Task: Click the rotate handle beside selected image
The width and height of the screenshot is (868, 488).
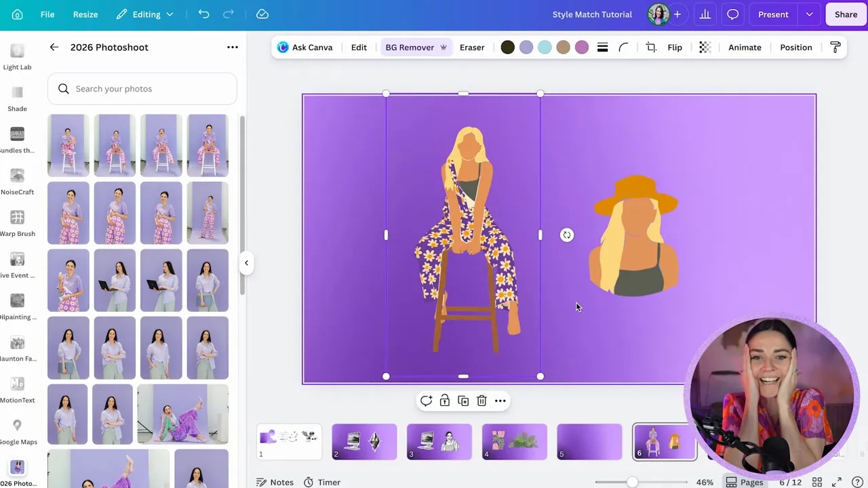Action: click(567, 235)
